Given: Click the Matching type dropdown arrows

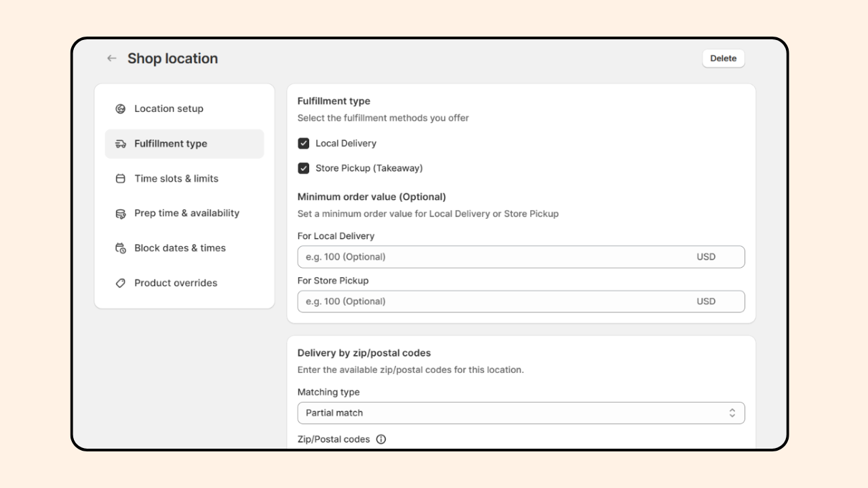Looking at the screenshot, I should (x=732, y=413).
